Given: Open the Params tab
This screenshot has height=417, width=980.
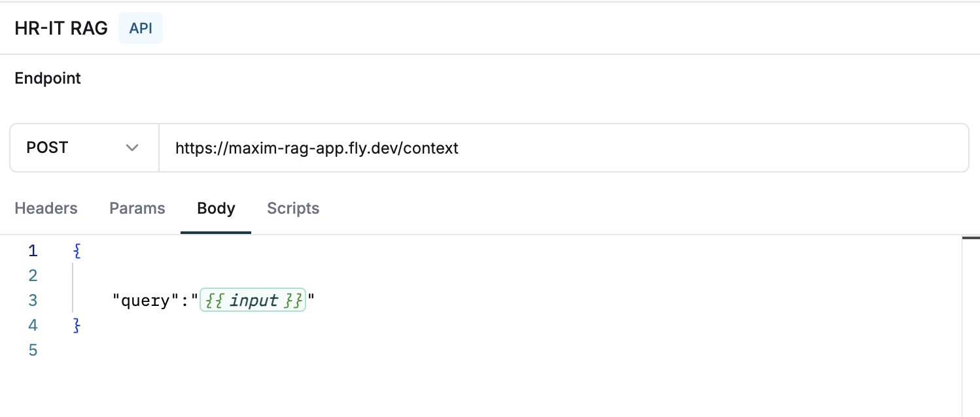Looking at the screenshot, I should (137, 208).
